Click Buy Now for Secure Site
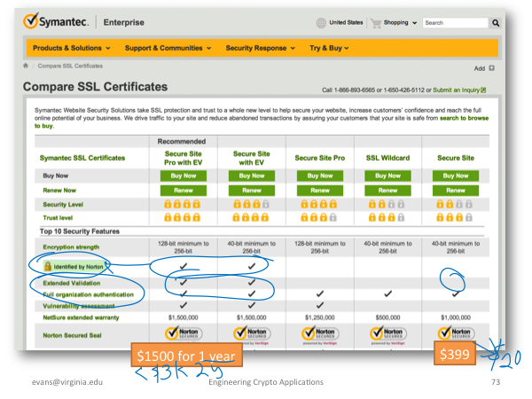This screenshot has height=399, width=532. 456,176
